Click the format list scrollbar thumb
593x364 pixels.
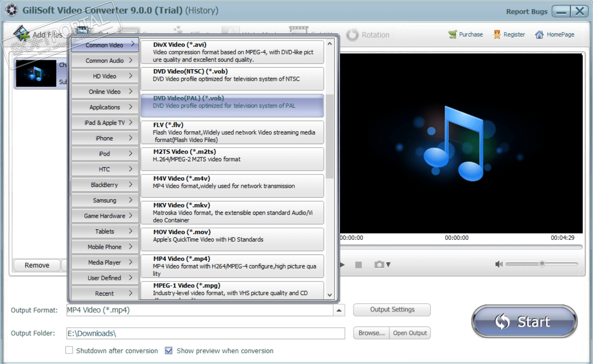coord(329,136)
